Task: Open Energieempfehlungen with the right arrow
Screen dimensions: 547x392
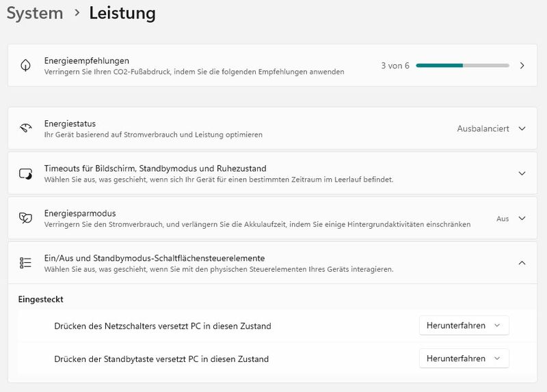Action: pyautogui.click(x=522, y=66)
